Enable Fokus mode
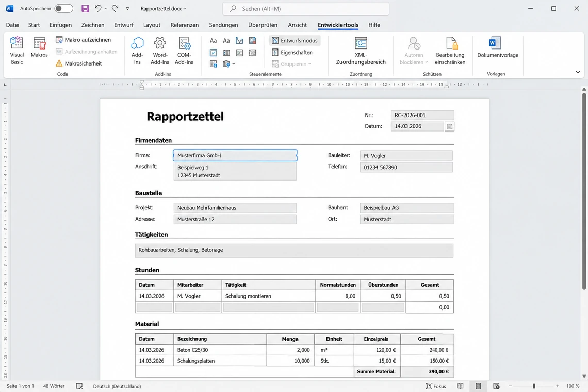Image resolution: width=588 pixels, height=392 pixels. coord(436,386)
